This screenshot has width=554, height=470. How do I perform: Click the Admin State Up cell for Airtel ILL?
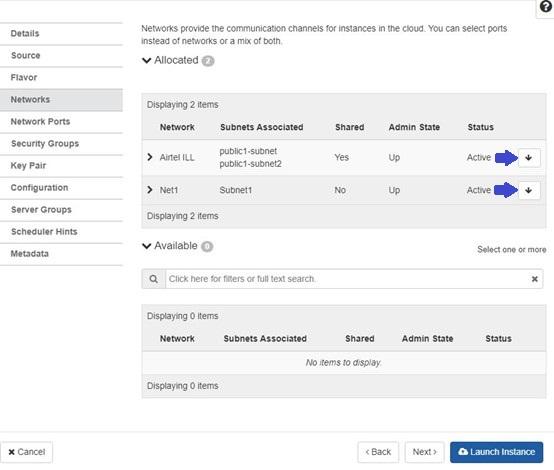[x=394, y=157]
